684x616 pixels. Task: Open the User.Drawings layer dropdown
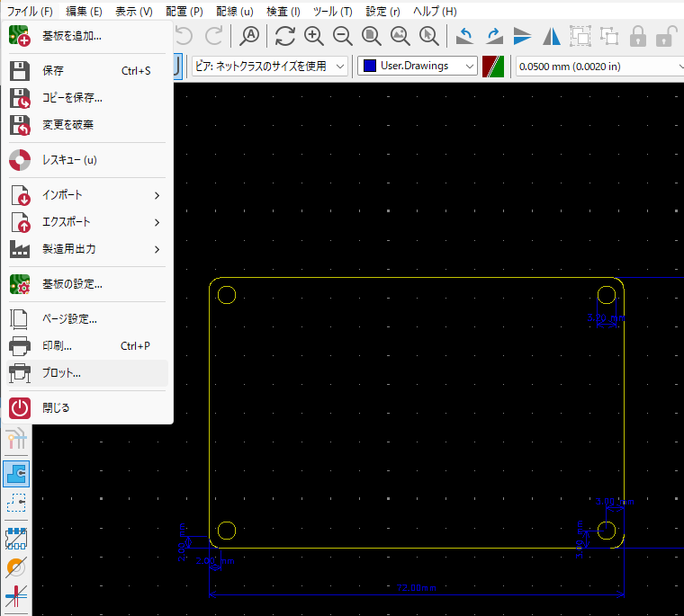[418, 66]
